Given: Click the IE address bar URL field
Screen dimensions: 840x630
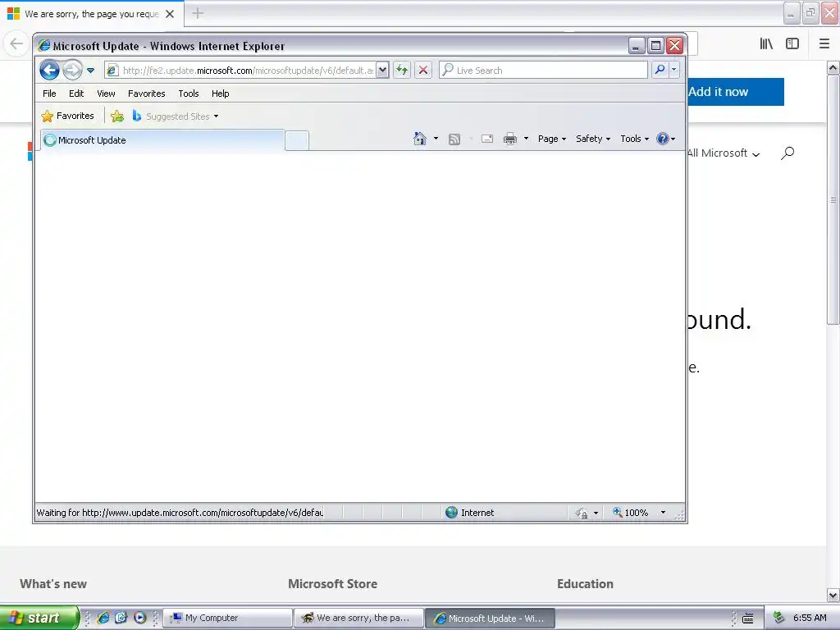Looking at the screenshot, I should (248, 71).
